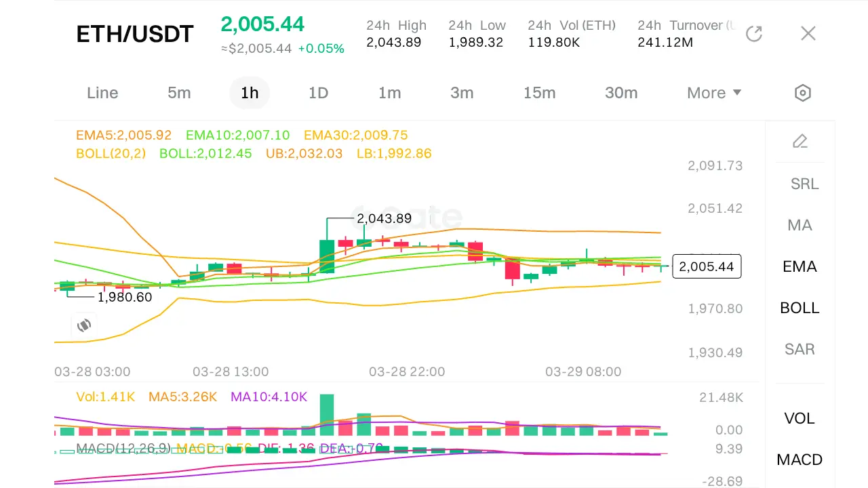Click the 24h Vol value 119.80K
The width and height of the screenshot is (868, 488).
[x=554, y=43]
